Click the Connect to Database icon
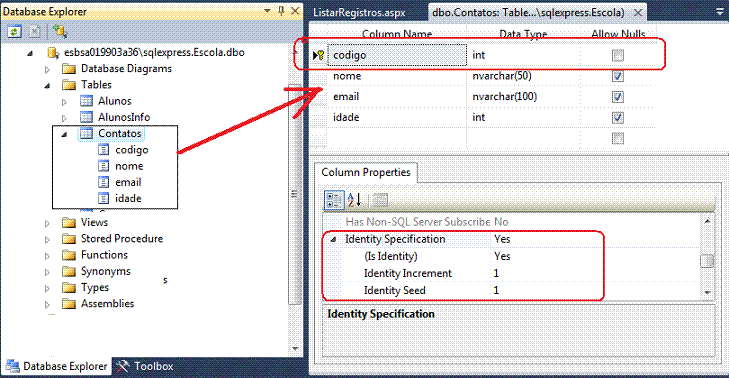The height and width of the screenshot is (378, 729). [59, 31]
